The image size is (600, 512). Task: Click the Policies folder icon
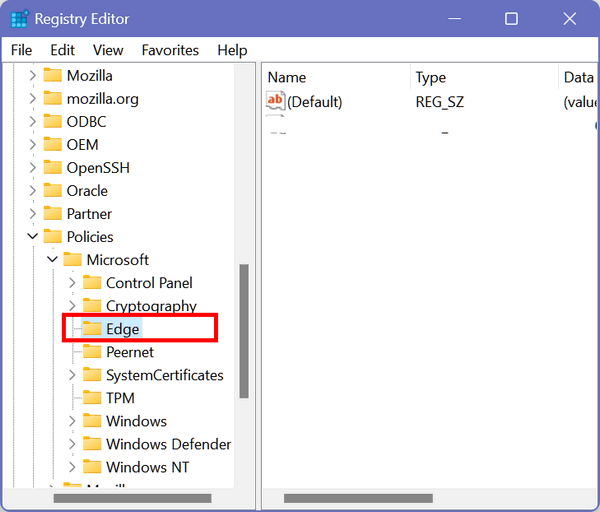tap(52, 236)
